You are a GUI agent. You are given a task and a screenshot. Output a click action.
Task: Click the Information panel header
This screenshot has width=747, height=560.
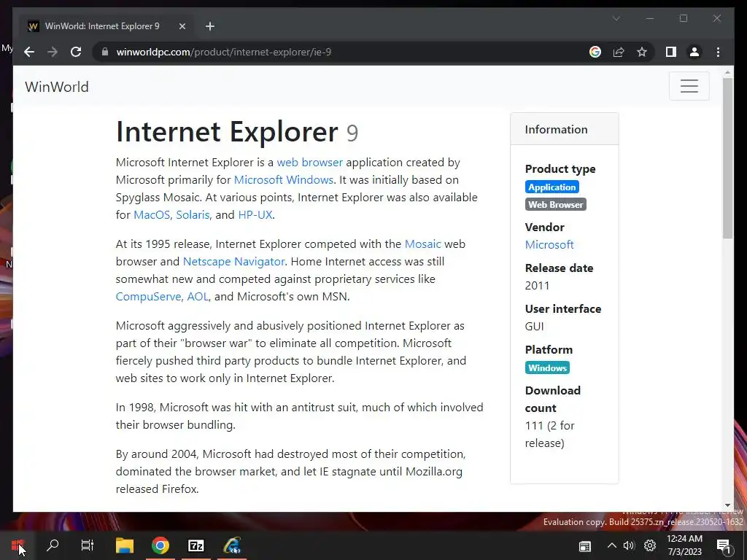click(x=564, y=129)
